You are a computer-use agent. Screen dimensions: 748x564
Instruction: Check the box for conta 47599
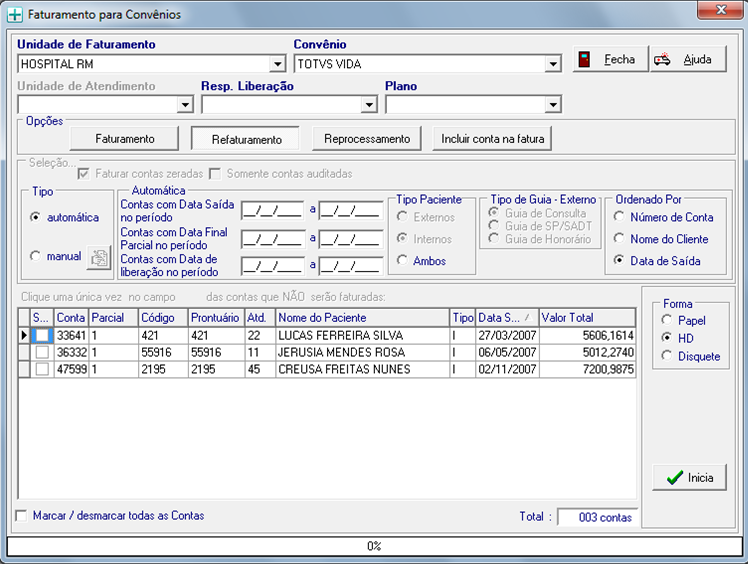42,369
